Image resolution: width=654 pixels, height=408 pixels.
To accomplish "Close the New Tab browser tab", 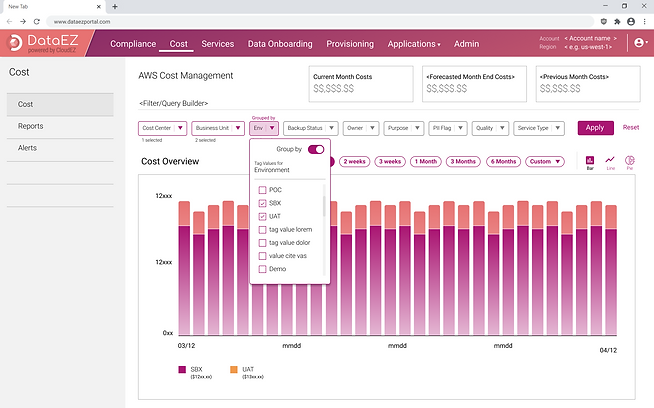I will (x=98, y=7).
